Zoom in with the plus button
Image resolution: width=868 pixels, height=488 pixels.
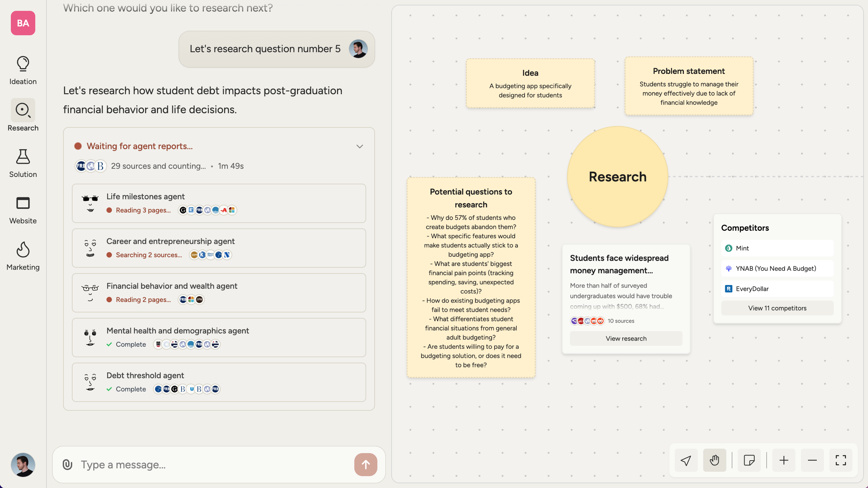click(784, 461)
